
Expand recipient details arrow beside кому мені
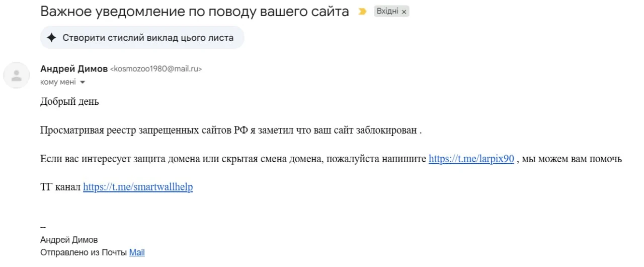[x=83, y=82]
